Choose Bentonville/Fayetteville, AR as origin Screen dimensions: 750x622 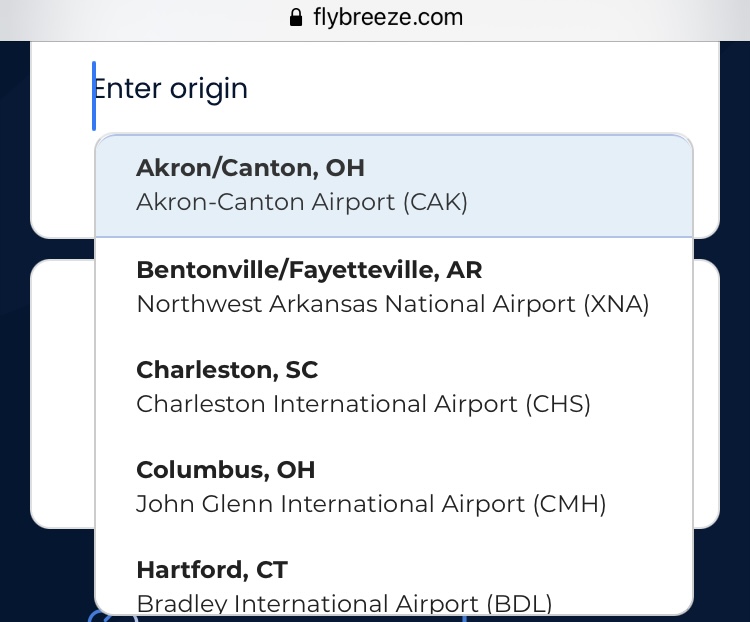click(x=309, y=270)
